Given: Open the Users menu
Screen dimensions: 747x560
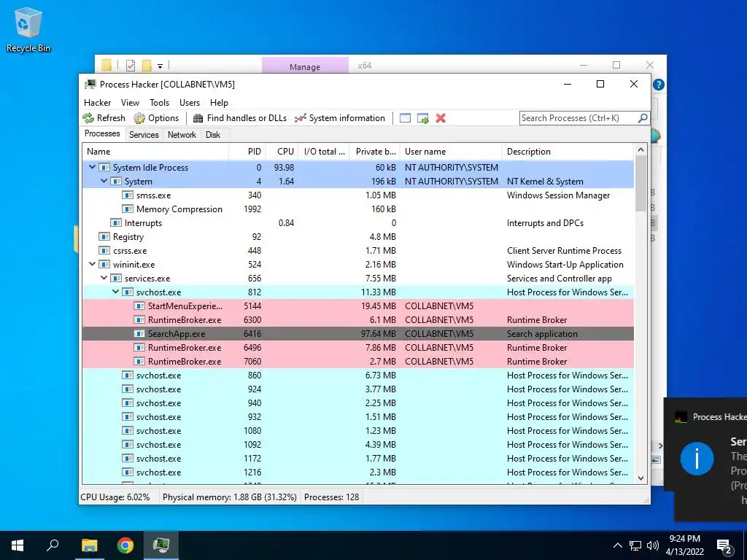Looking at the screenshot, I should point(190,102).
